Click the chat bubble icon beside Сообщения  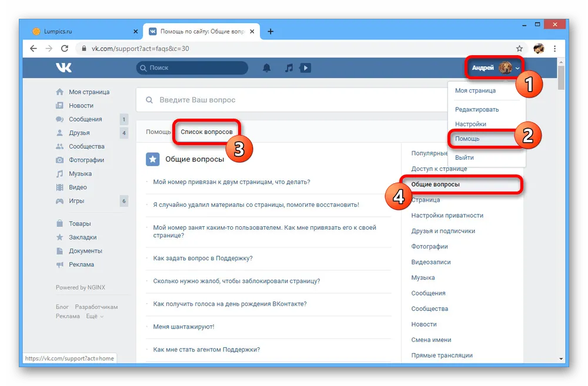pyautogui.click(x=59, y=119)
